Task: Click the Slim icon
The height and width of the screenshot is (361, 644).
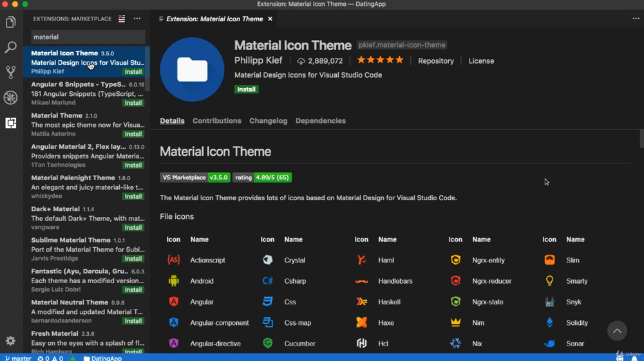Action: point(549,260)
